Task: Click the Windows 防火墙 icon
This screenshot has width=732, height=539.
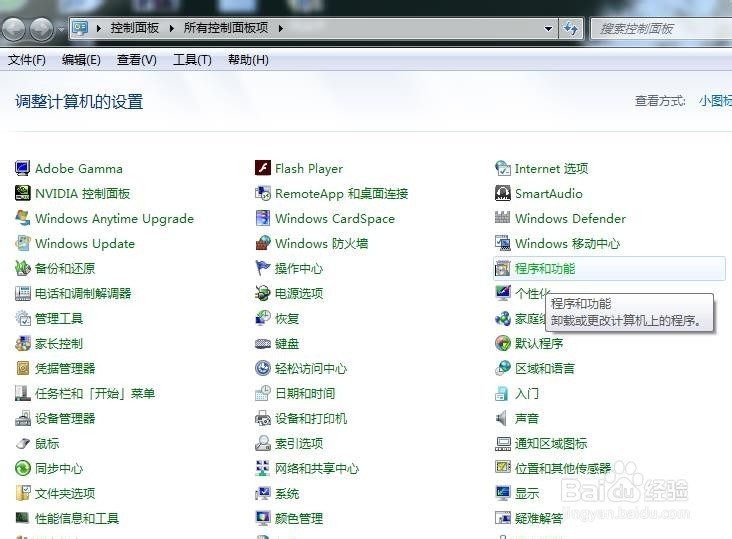Action: pyautogui.click(x=263, y=243)
